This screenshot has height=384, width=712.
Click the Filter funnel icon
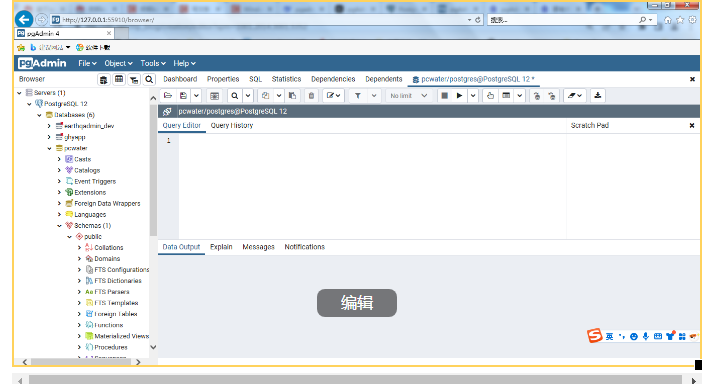[358, 96]
